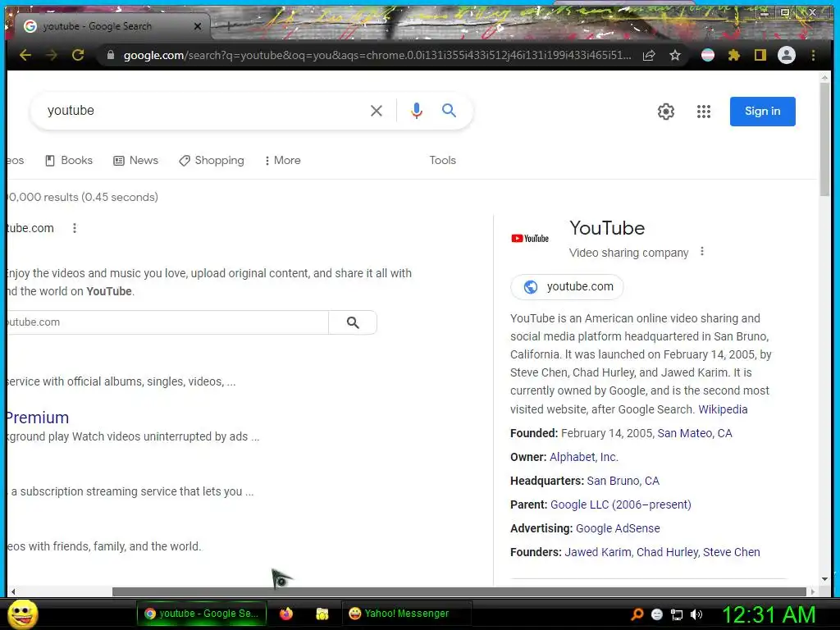Open the Premium sitelink
The image size is (840, 630).
tap(38, 418)
